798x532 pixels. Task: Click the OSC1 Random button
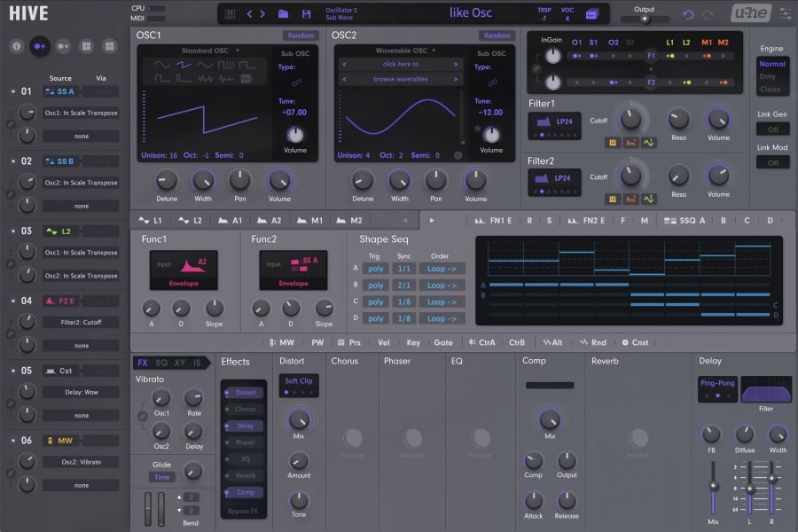[x=301, y=35]
